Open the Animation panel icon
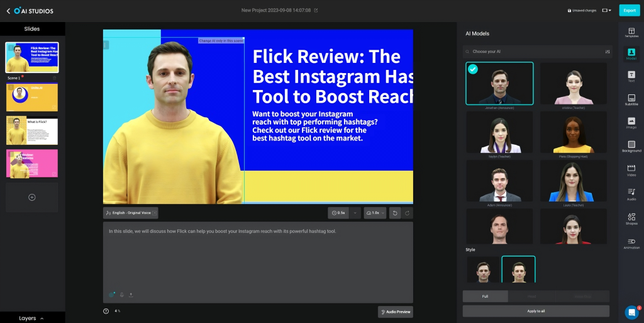 point(631,243)
